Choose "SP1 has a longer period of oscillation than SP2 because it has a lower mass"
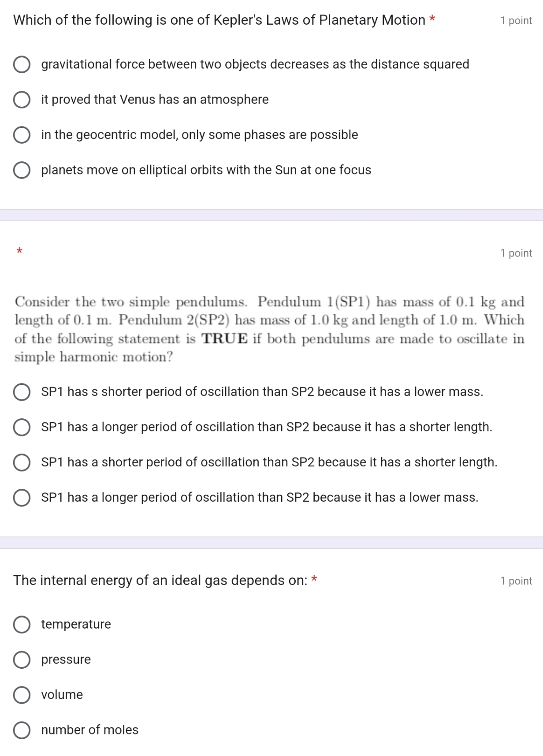The image size is (543, 756). pyautogui.click(x=21, y=498)
